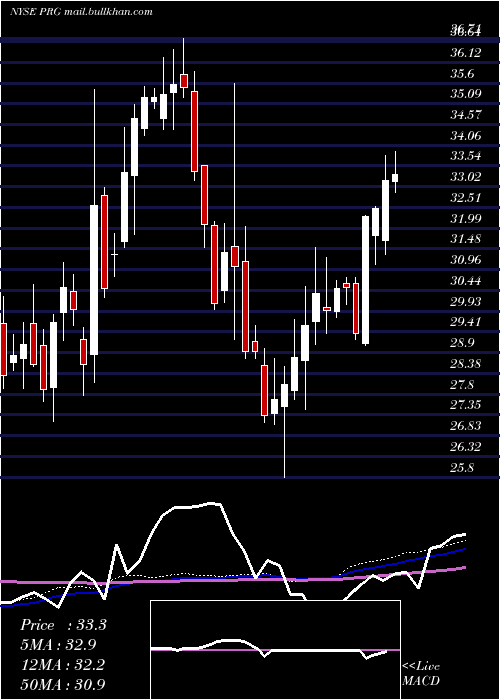Click the 31.48 price level label
500x700 pixels.
(x=466, y=239)
